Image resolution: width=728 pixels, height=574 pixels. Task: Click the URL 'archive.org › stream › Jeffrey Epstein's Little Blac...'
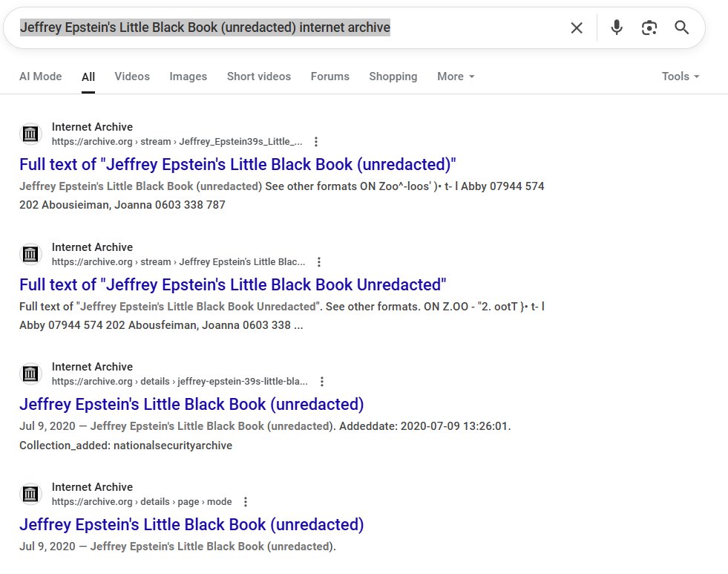178,262
